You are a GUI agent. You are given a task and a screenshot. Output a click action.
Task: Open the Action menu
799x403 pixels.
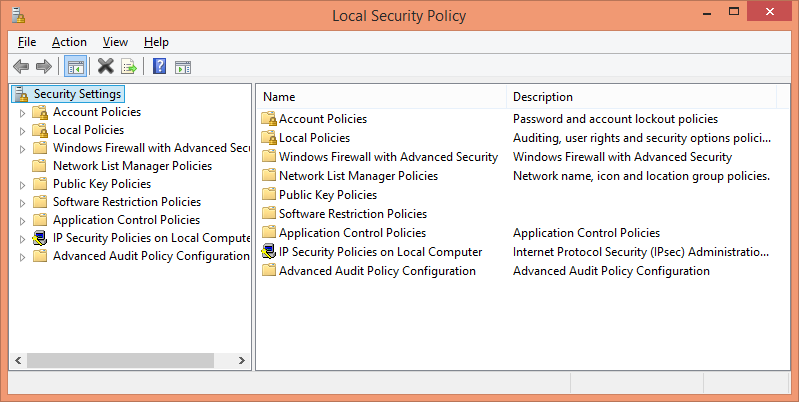pyautogui.click(x=69, y=42)
